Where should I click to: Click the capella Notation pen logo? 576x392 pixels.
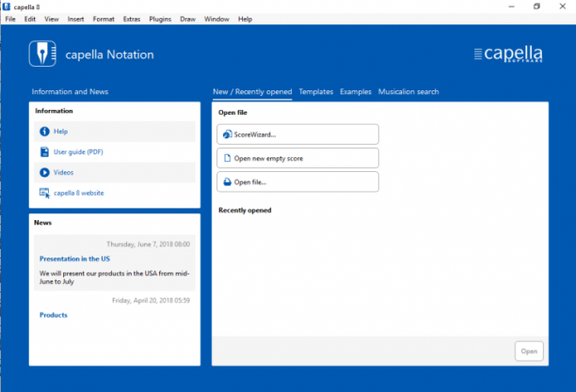click(42, 54)
